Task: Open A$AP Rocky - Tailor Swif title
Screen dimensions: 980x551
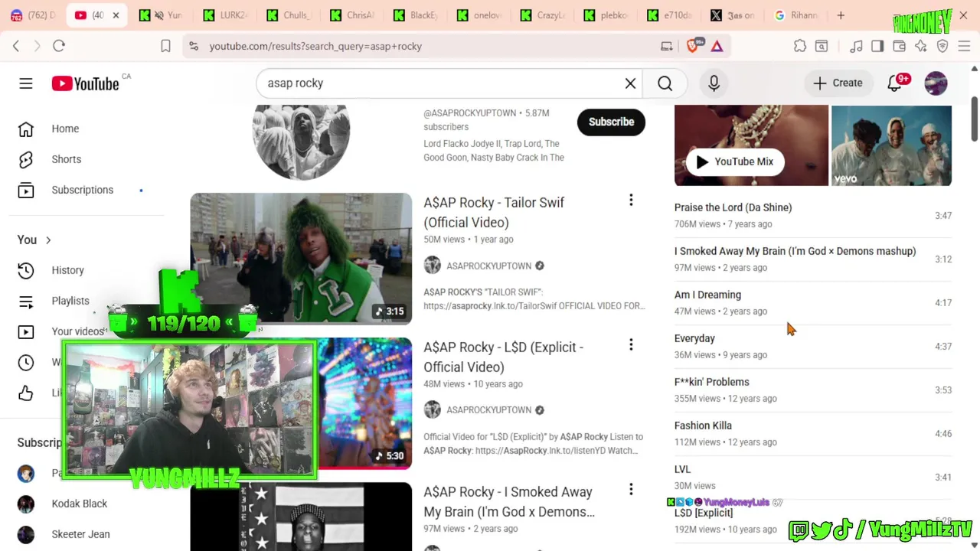Action: point(494,212)
